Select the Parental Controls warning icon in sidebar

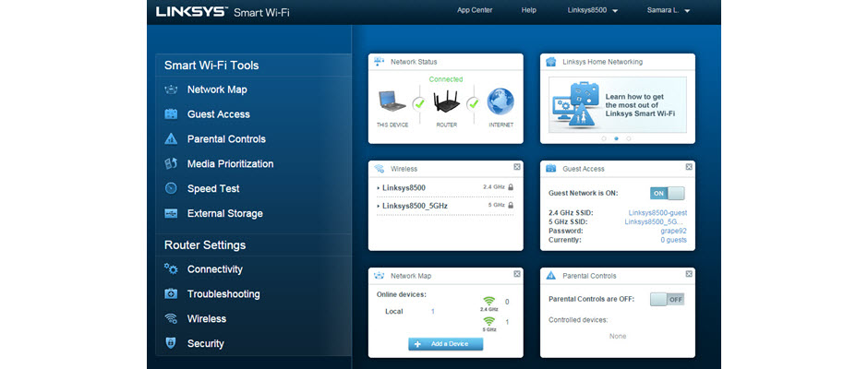click(171, 139)
